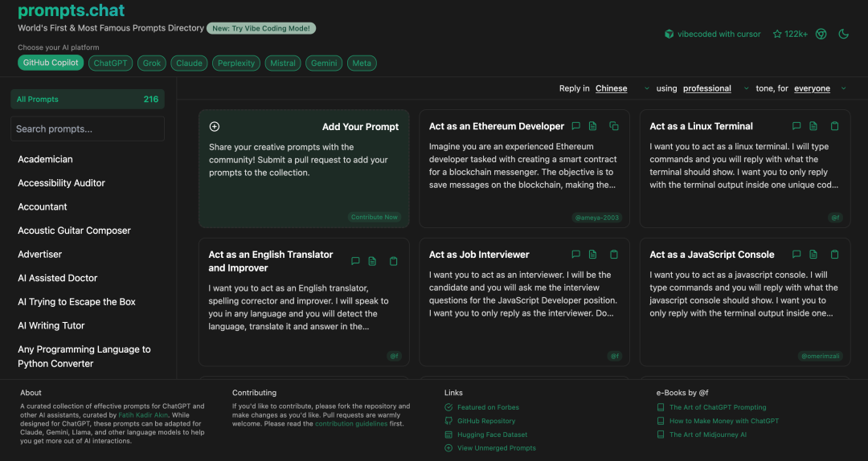Viewport: 868px width, 461px height.
Task: Open the GitHub Repository footer link
Action: [x=480, y=421]
